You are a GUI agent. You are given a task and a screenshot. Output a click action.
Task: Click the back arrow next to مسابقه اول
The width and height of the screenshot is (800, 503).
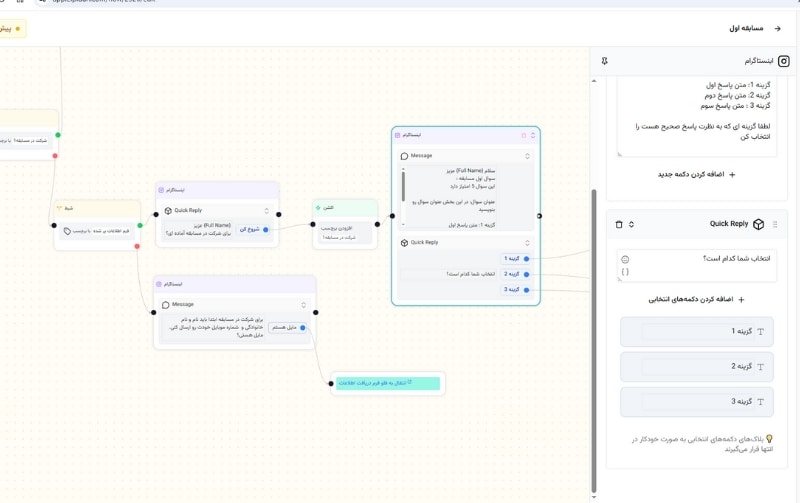coord(777,28)
